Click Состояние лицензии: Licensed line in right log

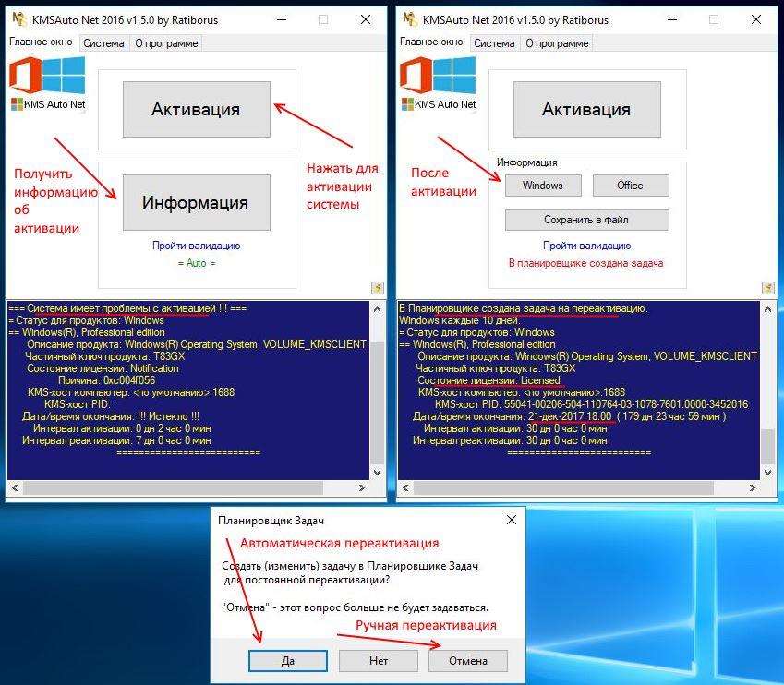[x=488, y=380]
